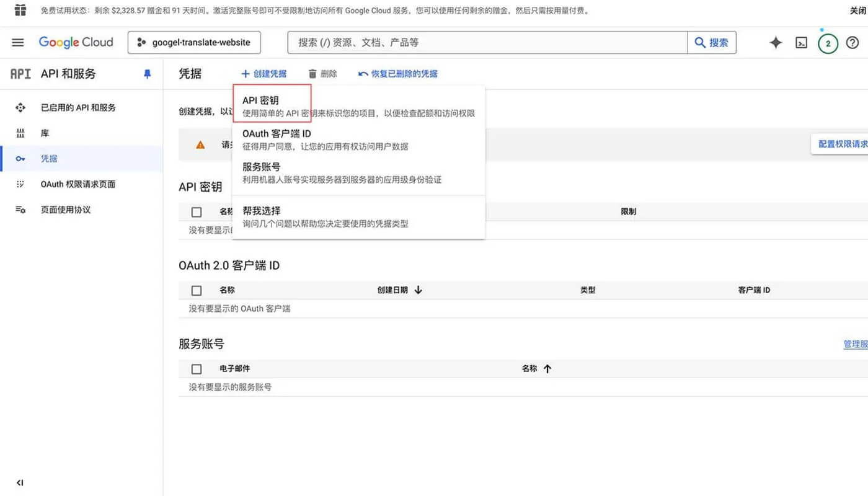The image size is (868, 496).
Task: Choose API 密钥 from the create credentials menu
Action: (x=261, y=100)
